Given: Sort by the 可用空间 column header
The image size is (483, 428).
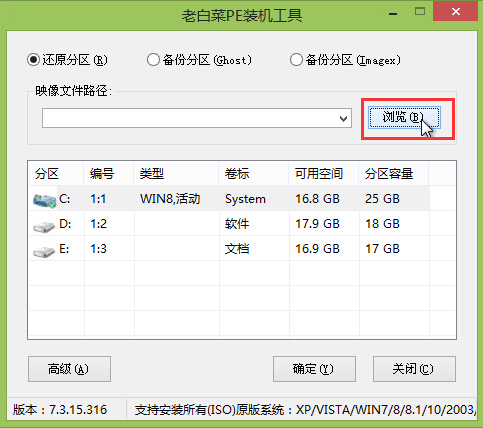Looking at the screenshot, I should tap(324, 174).
